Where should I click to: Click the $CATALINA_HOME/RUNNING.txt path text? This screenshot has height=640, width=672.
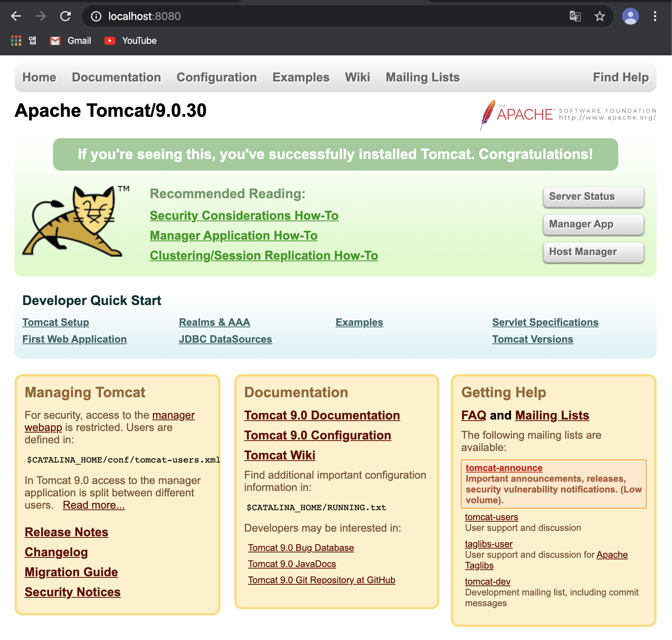[316, 507]
